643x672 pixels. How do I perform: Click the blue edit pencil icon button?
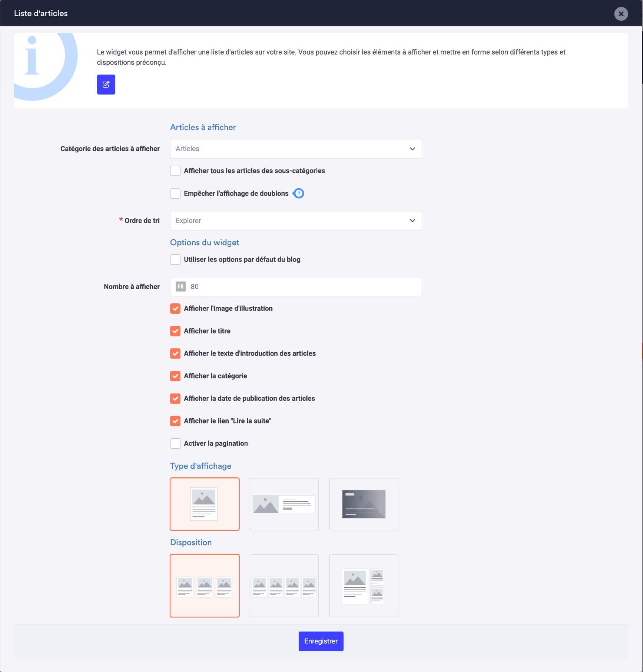pyautogui.click(x=106, y=85)
